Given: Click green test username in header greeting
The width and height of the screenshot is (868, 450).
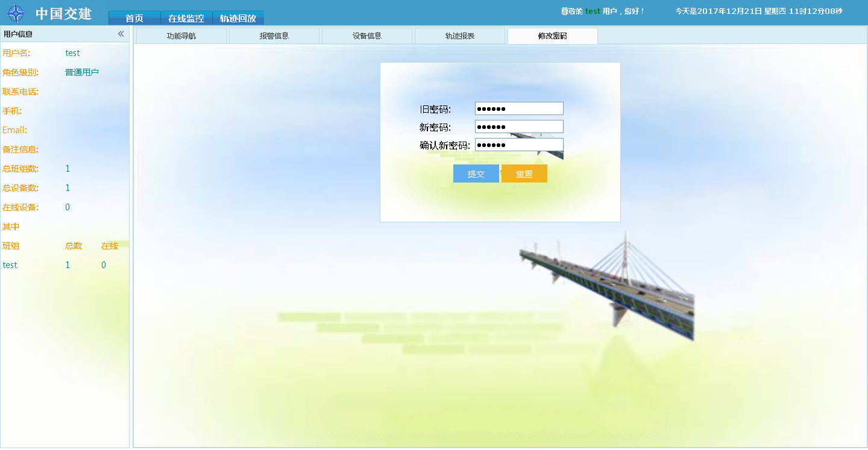Looking at the screenshot, I should point(593,11).
